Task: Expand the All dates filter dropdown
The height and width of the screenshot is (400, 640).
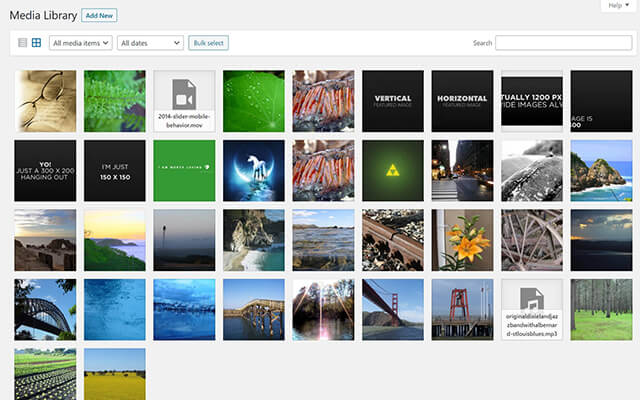Action: coord(150,43)
